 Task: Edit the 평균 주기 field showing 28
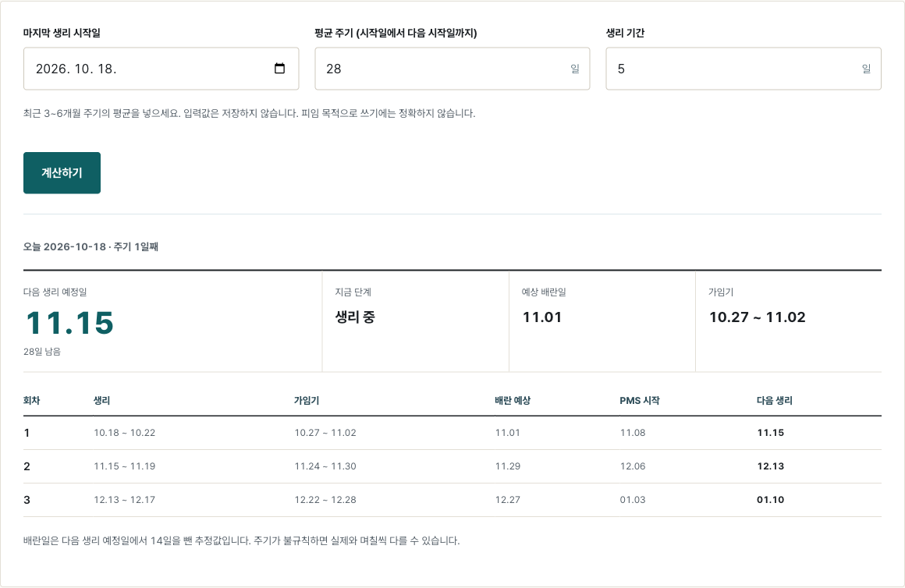[452, 69]
